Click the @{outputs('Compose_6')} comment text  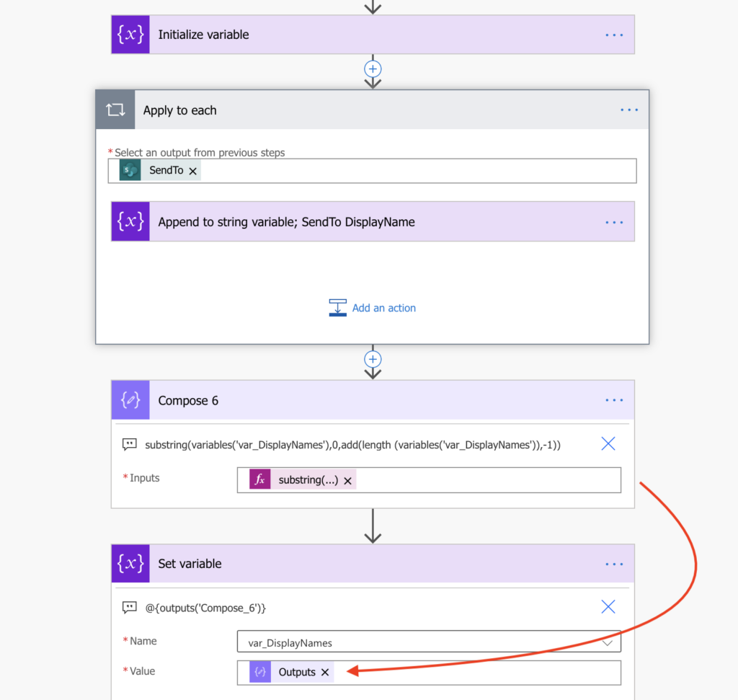pyautogui.click(x=205, y=608)
